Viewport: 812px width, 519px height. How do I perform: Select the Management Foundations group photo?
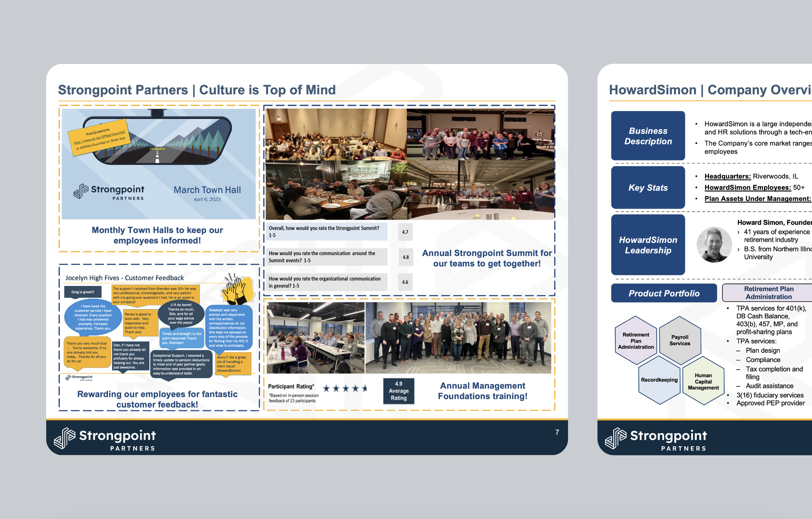point(458,337)
